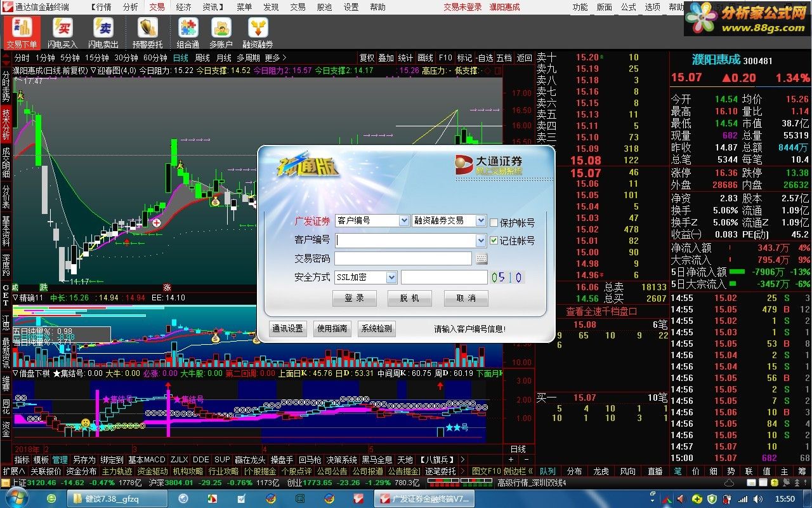812x508 pixels.
Task: Open the 基本资料 sidebar panel
Action: click(x=6, y=231)
